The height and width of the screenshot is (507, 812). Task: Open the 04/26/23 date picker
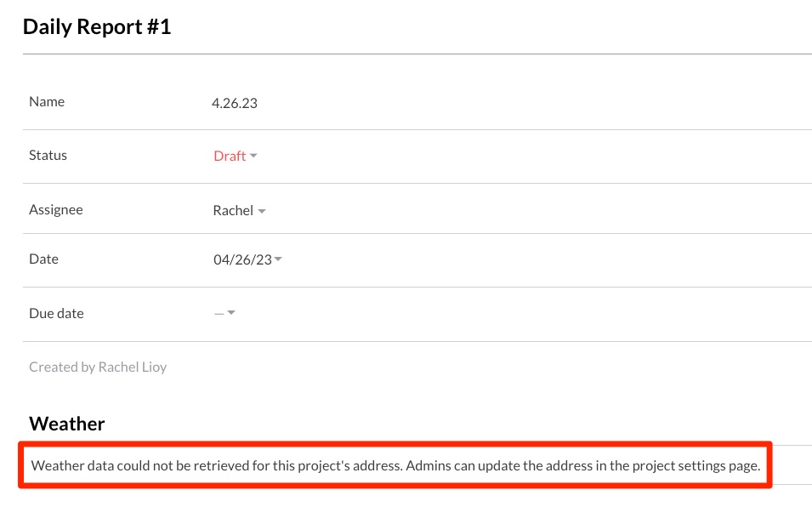click(x=242, y=259)
